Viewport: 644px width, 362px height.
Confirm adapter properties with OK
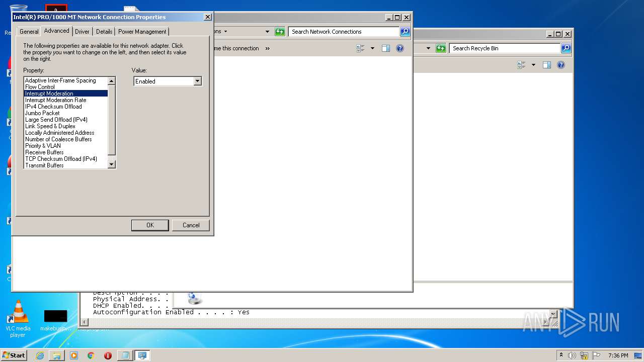pyautogui.click(x=150, y=225)
